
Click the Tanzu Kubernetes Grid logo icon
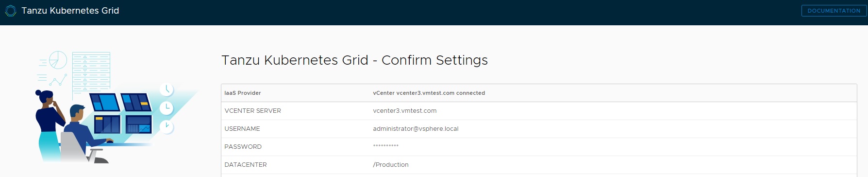tap(11, 11)
